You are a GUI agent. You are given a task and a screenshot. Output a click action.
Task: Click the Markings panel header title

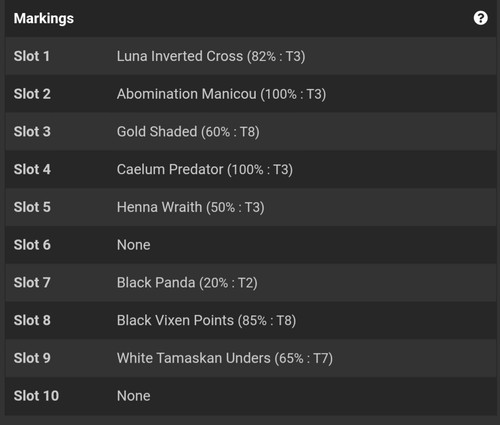click(44, 19)
